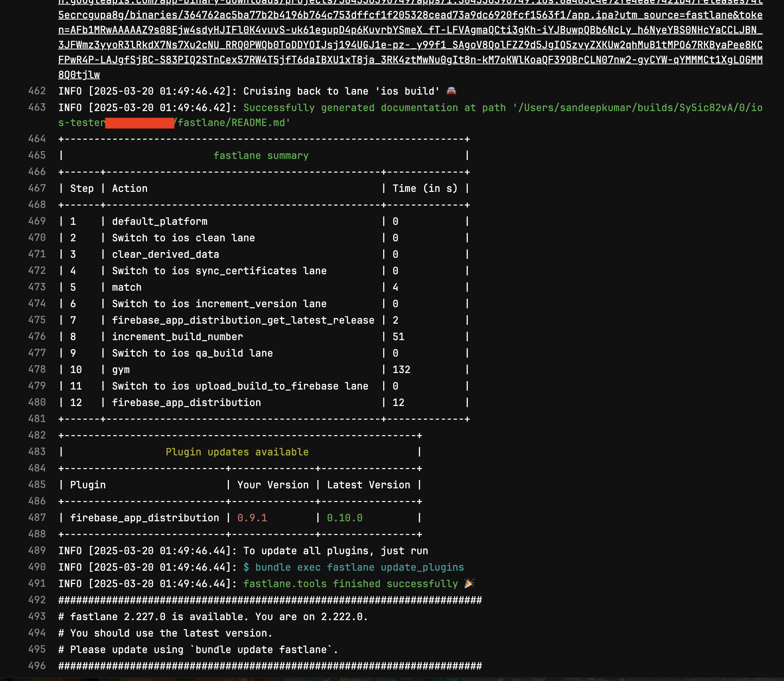
Task: Click 'Successfully generated documentation at path' text
Action: [374, 108]
